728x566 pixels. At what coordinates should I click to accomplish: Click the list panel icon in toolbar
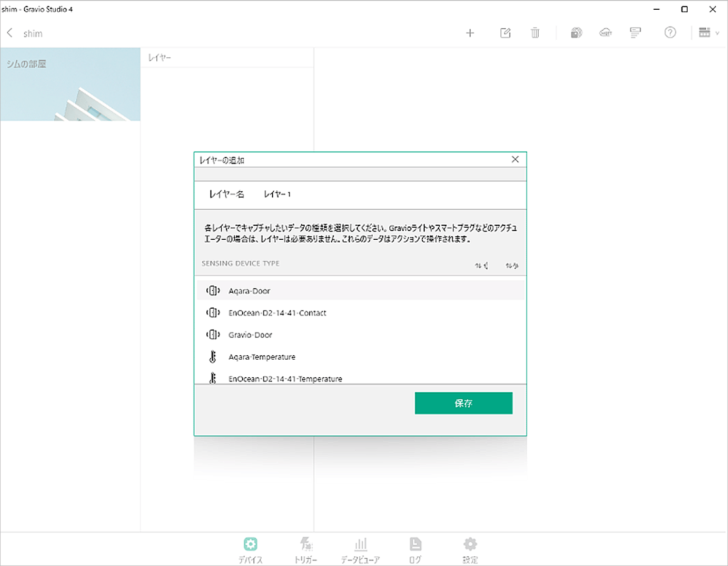(x=635, y=33)
